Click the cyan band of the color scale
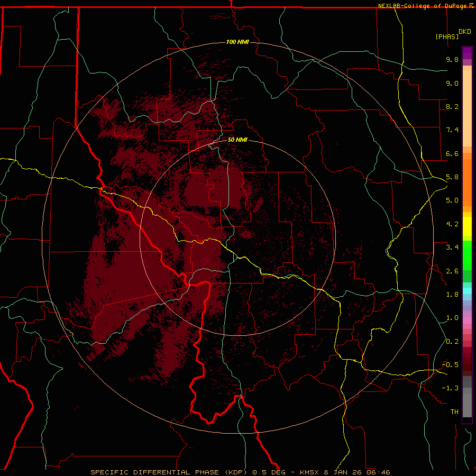 click(x=467, y=291)
